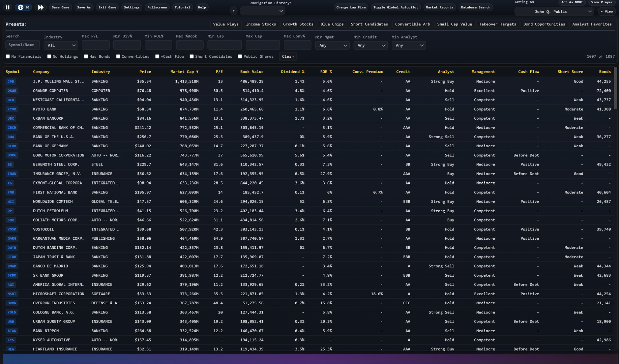Check the Has Bonds filter
Screen dimensions: 619x364
[86, 57]
